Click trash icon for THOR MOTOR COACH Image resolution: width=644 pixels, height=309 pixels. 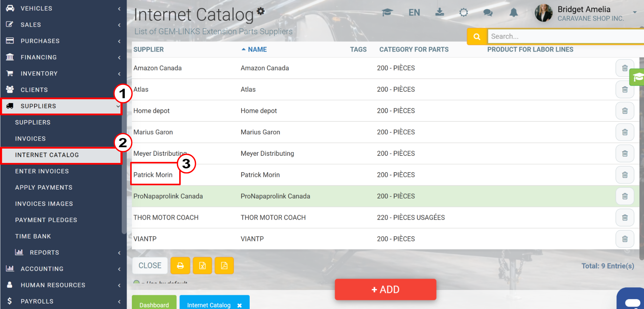(625, 217)
